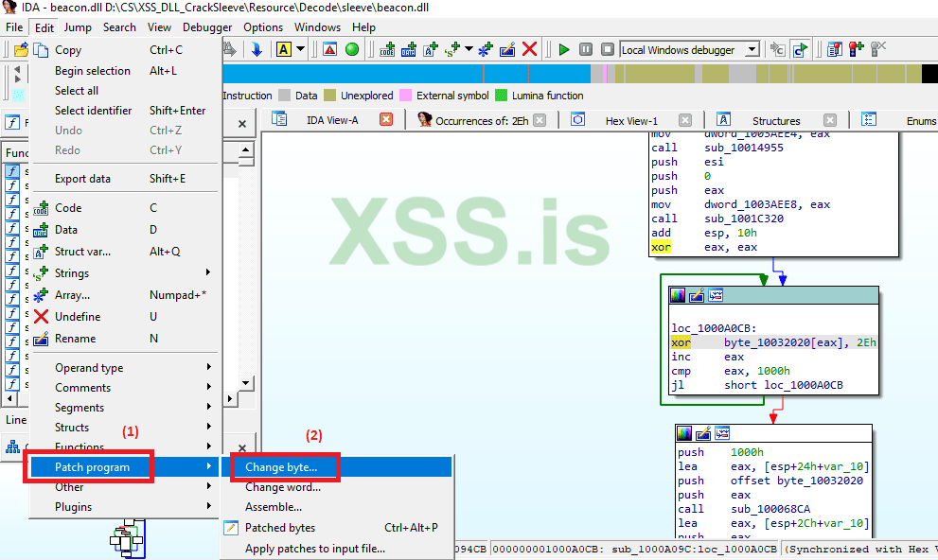Open the Local Windows debugger dropdown
This screenshot has width=938, height=560.
coord(752,49)
